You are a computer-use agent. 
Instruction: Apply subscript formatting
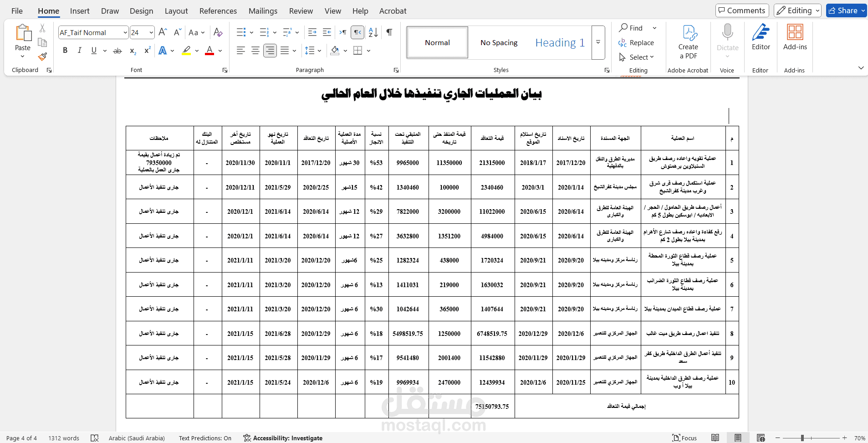(x=133, y=51)
